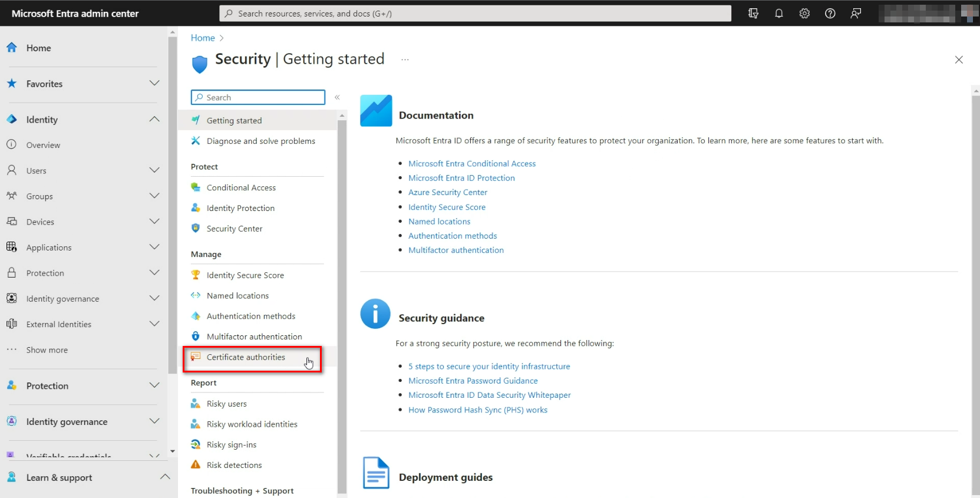Viewport: 980px width, 498px height.
Task: Expand the Devices submenu
Action: coord(154,222)
